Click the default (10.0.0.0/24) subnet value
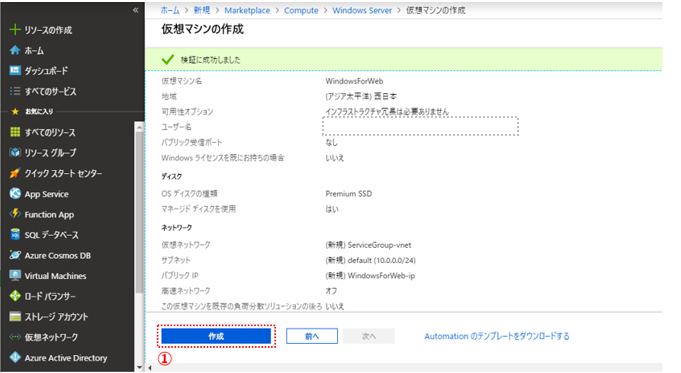 [x=370, y=261]
